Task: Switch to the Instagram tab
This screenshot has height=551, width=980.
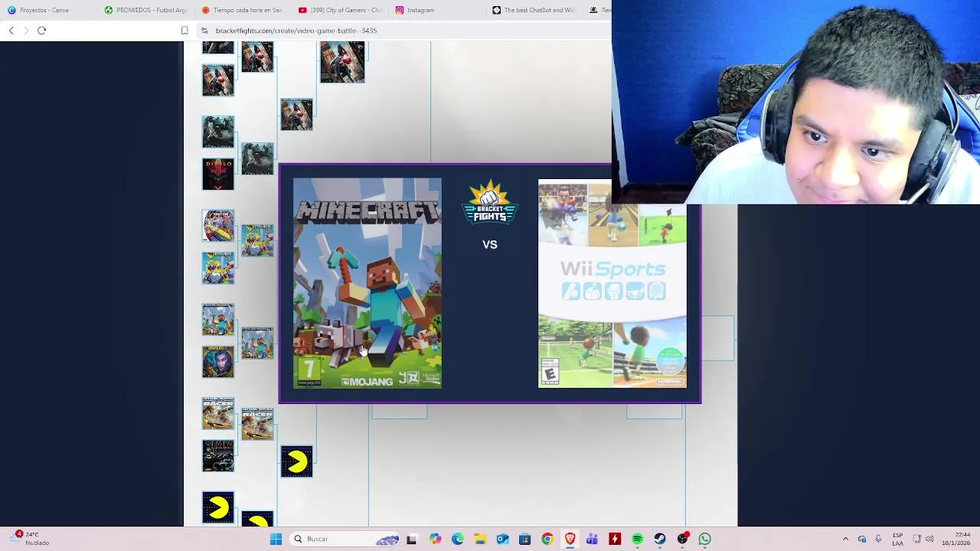Action: pyautogui.click(x=436, y=10)
